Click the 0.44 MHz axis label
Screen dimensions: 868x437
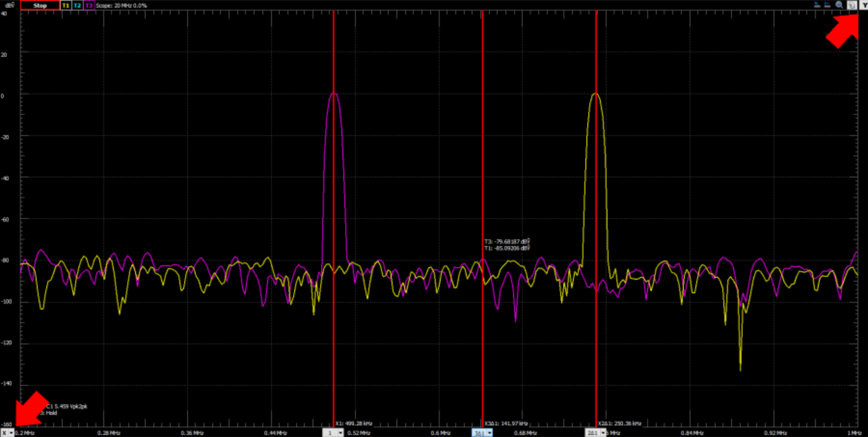275,433
